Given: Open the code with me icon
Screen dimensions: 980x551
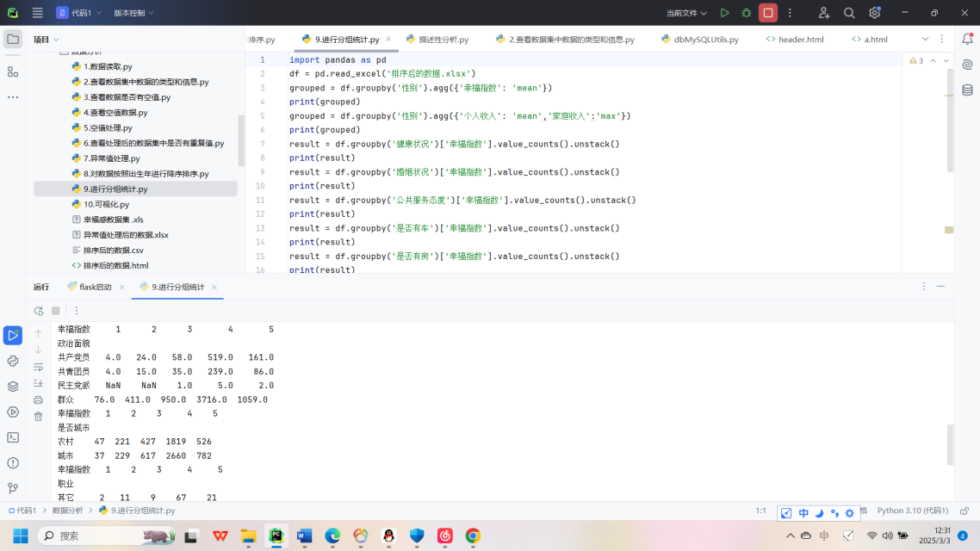Looking at the screenshot, I should 824,13.
